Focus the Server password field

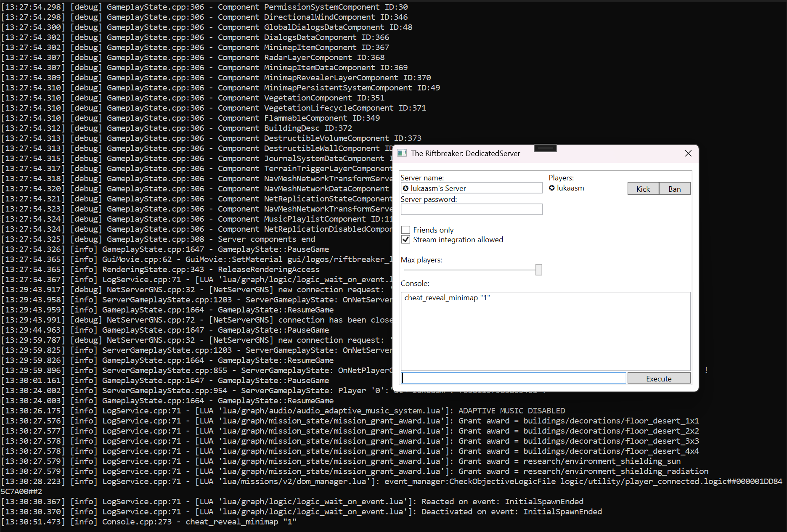(471, 209)
